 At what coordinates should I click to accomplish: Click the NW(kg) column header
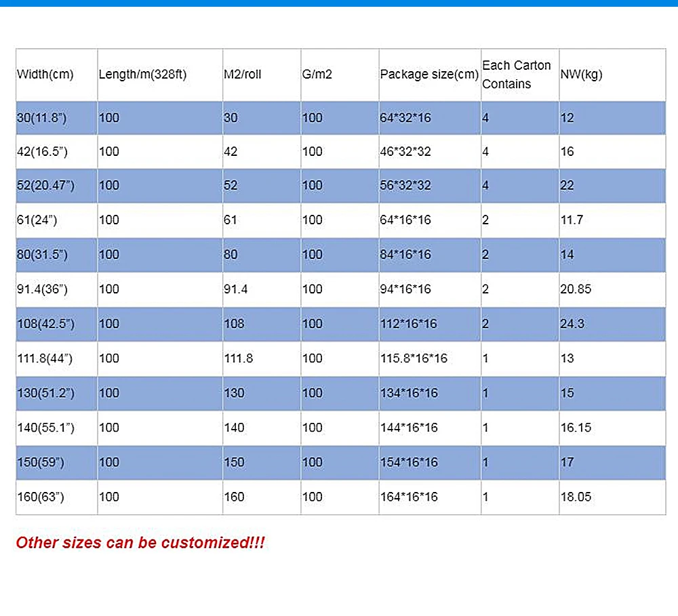[x=581, y=75]
